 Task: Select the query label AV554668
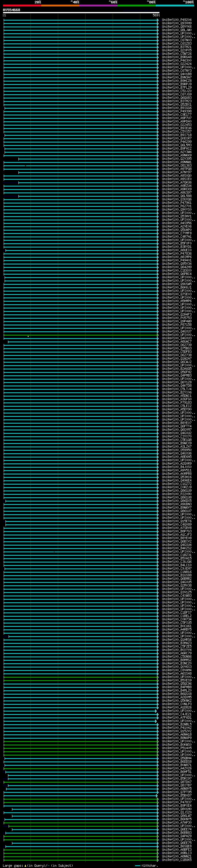11,10
